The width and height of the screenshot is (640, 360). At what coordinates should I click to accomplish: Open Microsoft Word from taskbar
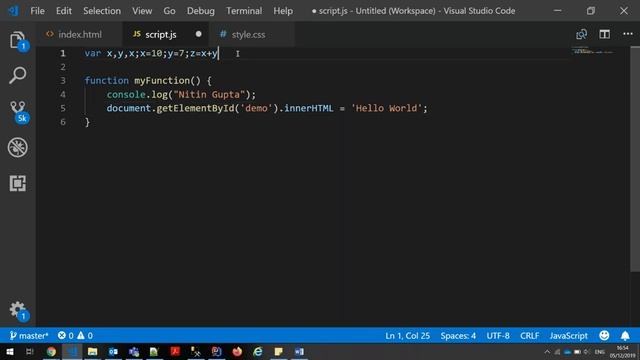299,351
